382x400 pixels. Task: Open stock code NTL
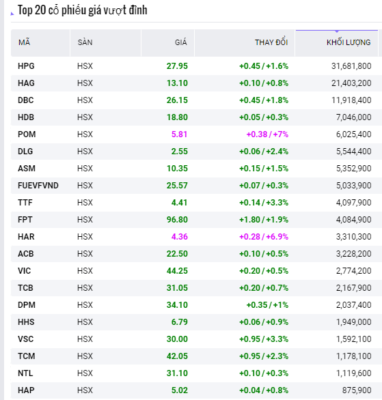point(25,373)
